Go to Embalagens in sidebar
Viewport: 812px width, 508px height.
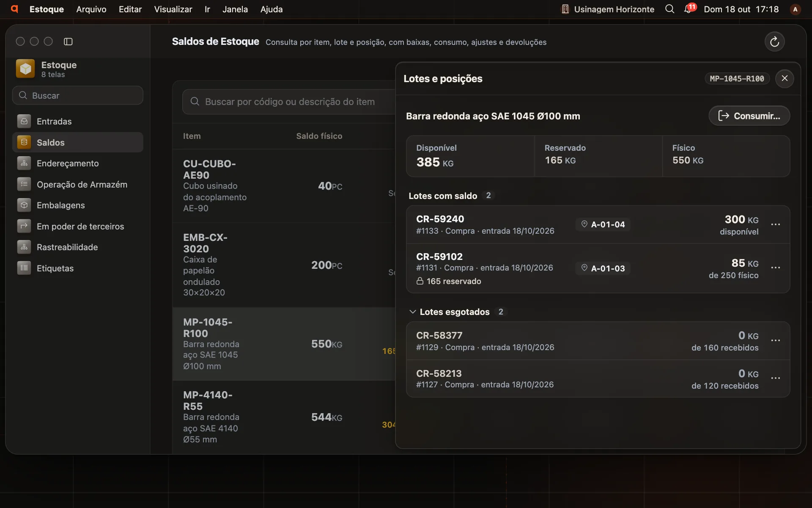78,205
